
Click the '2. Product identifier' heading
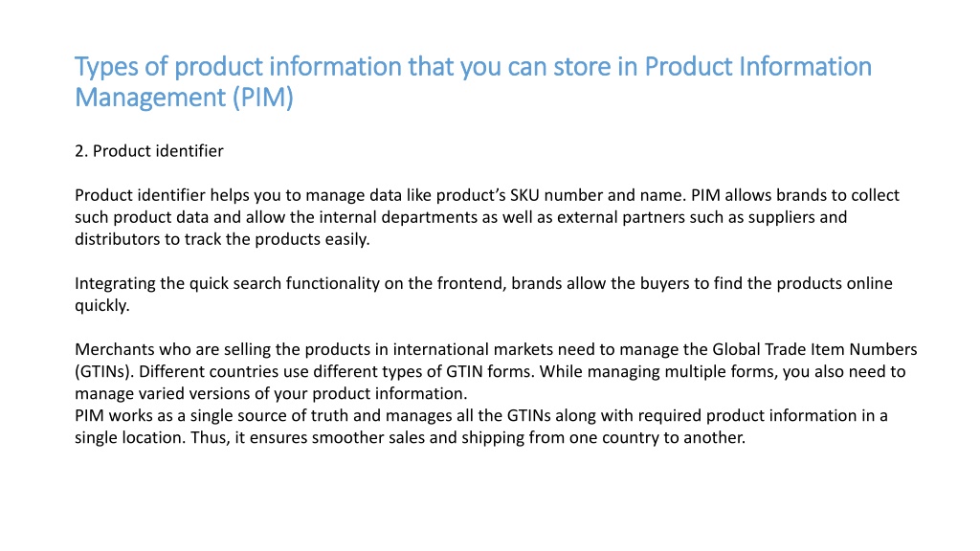click(148, 151)
